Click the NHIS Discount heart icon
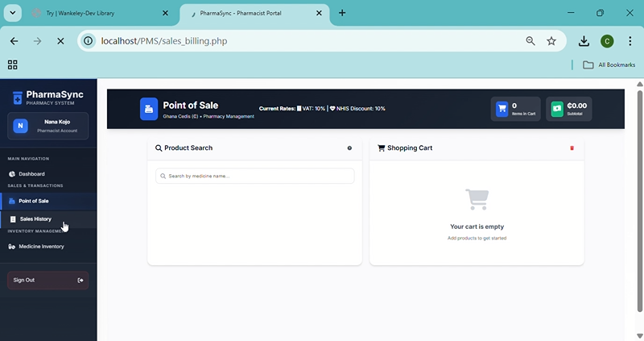Image resolution: width=644 pixels, height=341 pixels. (x=332, y=109)
